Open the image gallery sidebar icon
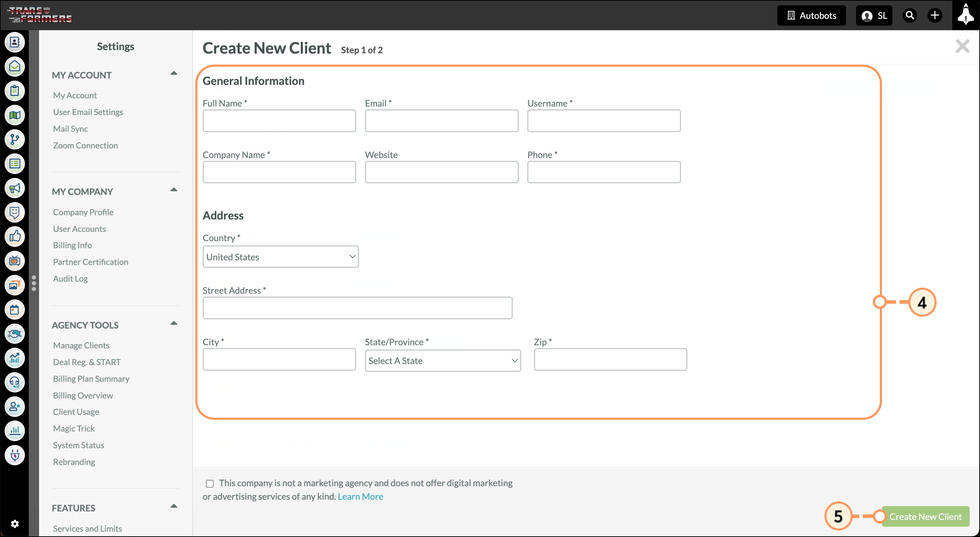The width and height of the screenshot is (980, 537). pyautogui.click(x=15, y=285)
